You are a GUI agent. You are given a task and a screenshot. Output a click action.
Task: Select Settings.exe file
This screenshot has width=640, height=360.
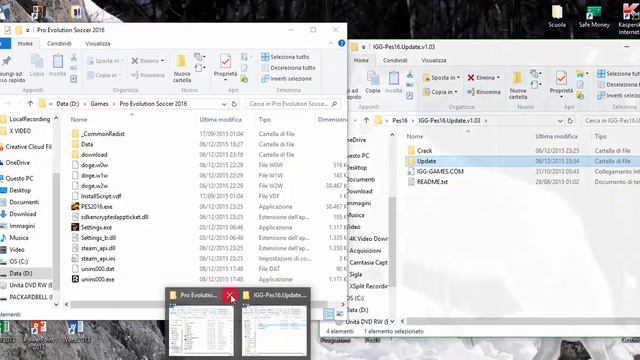pos(96,227)
